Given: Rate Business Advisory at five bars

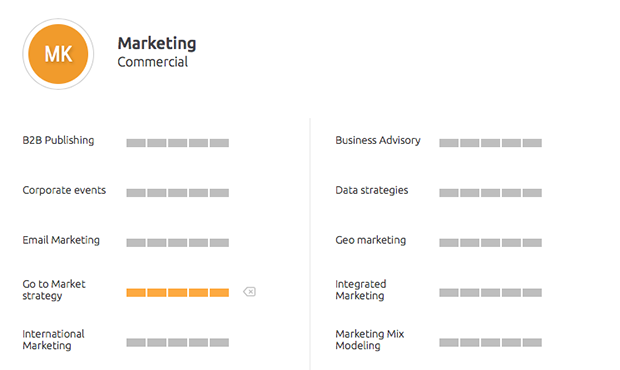Looking at the screenshot, I should [x=532, y=143].
